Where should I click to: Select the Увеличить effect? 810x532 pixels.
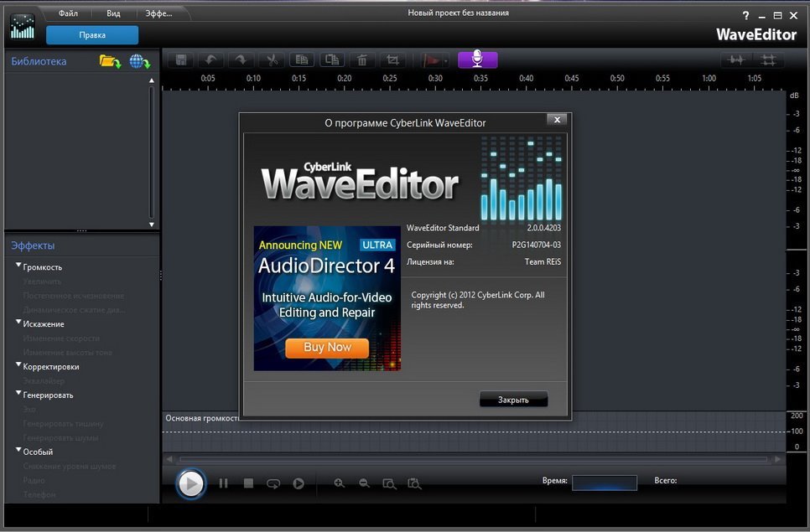pyautogui.click(x=42, y=281)
